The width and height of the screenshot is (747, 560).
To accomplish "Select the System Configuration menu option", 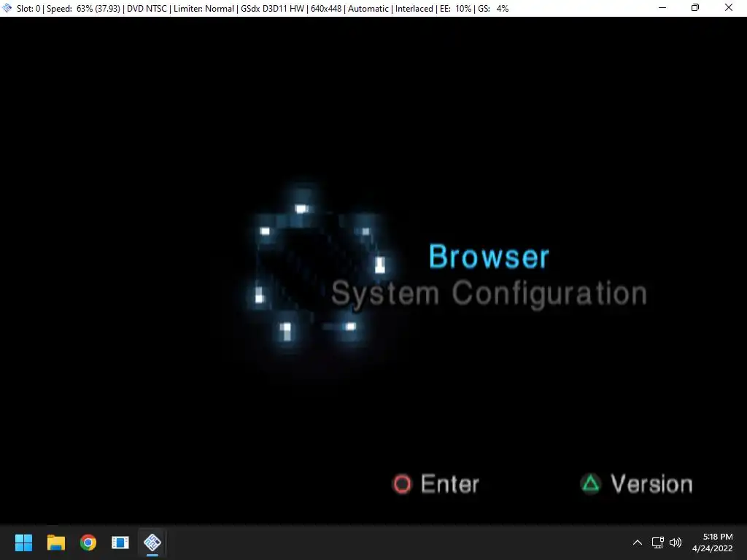I will tap(489, 294).
